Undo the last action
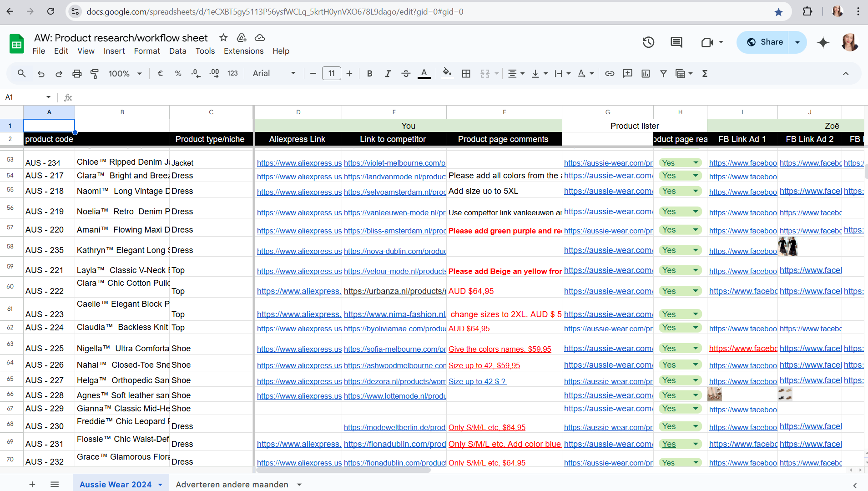The width and height of the screenshot is (868, 491). [x=41, y=73]
